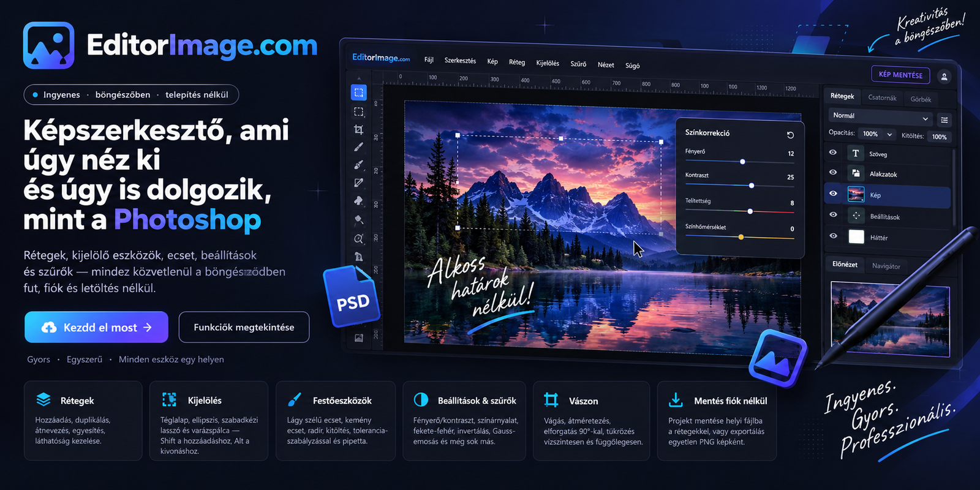The width and height of the screenshot is (980, 490).
Task: Click the blue PSD file icon
Action: pos(352,296)
